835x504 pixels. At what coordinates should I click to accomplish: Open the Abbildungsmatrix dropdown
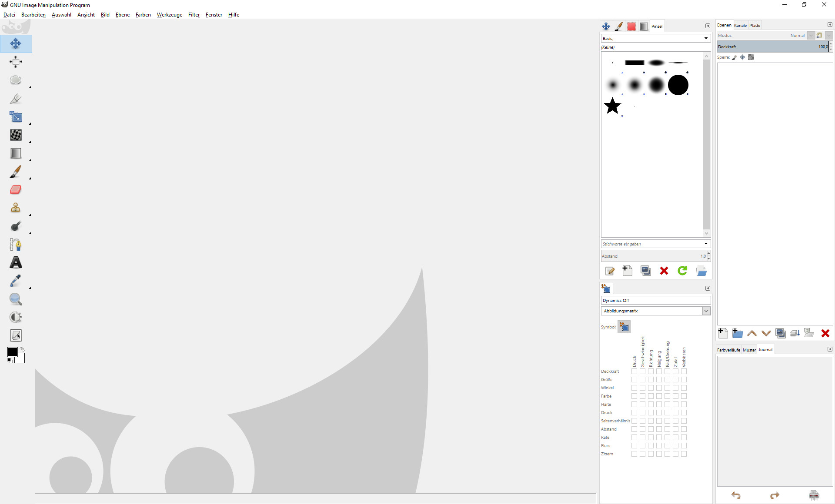(x=706, y=311)
